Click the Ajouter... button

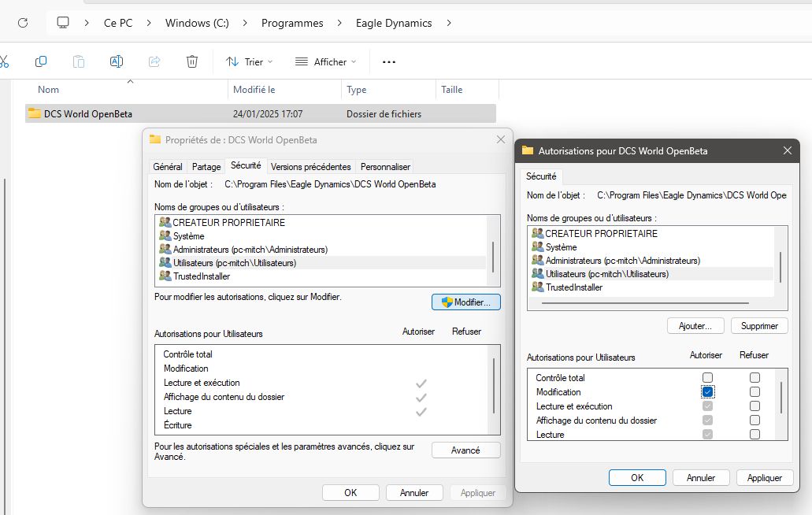click(695, 326)
